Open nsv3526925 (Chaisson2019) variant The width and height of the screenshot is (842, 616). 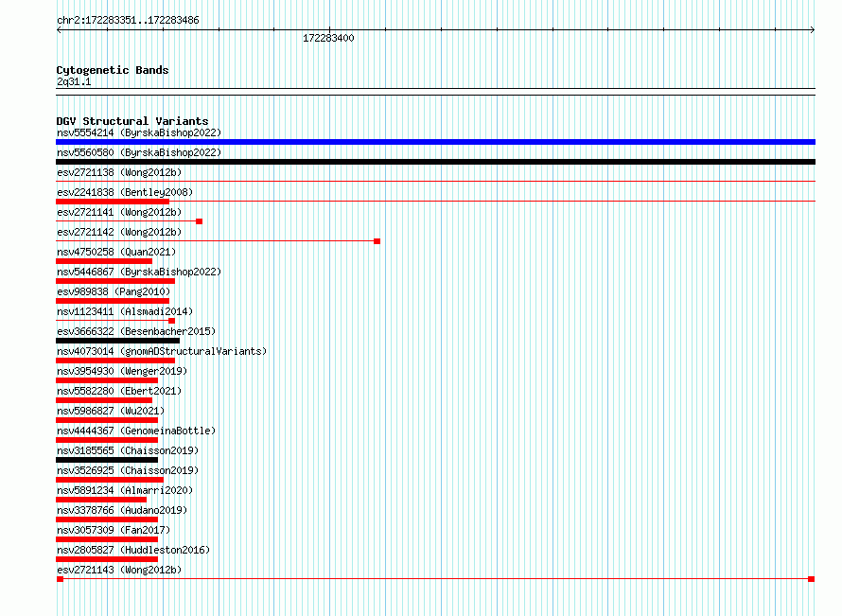click(128, 470)
